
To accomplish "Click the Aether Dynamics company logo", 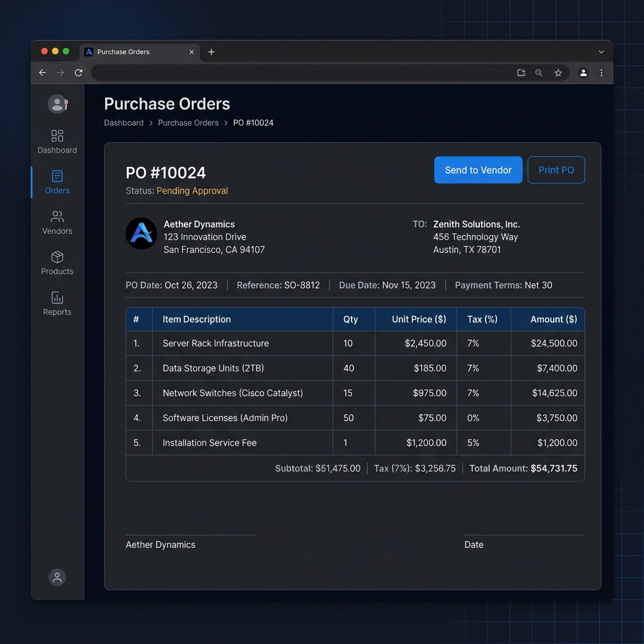I will [142, 233].
